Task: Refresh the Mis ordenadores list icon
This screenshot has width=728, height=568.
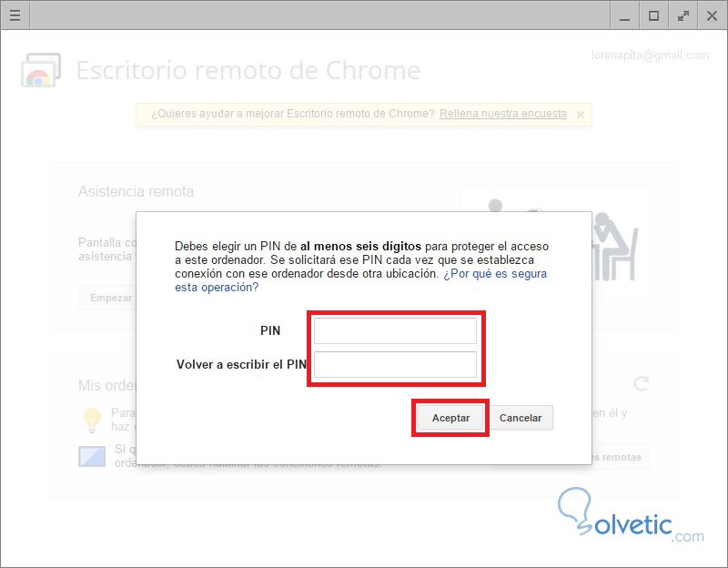Action: coord(642,383)
